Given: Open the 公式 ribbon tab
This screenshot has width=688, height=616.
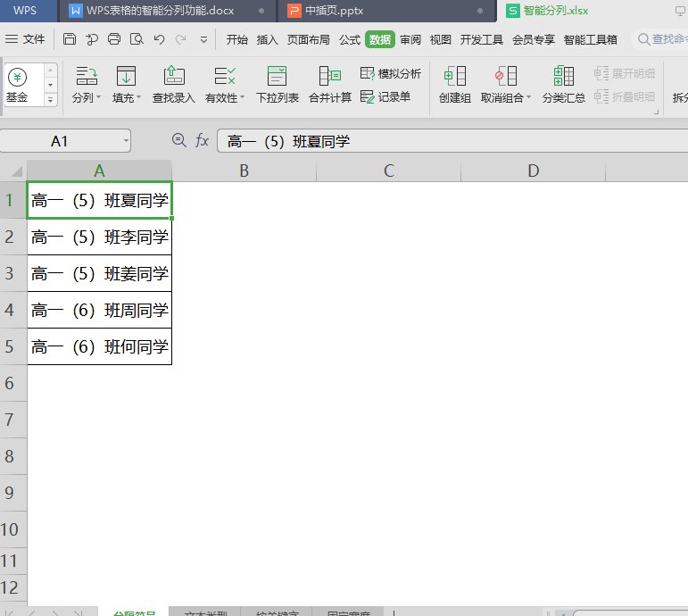Looking at the screenshot, I should point(349,39).
